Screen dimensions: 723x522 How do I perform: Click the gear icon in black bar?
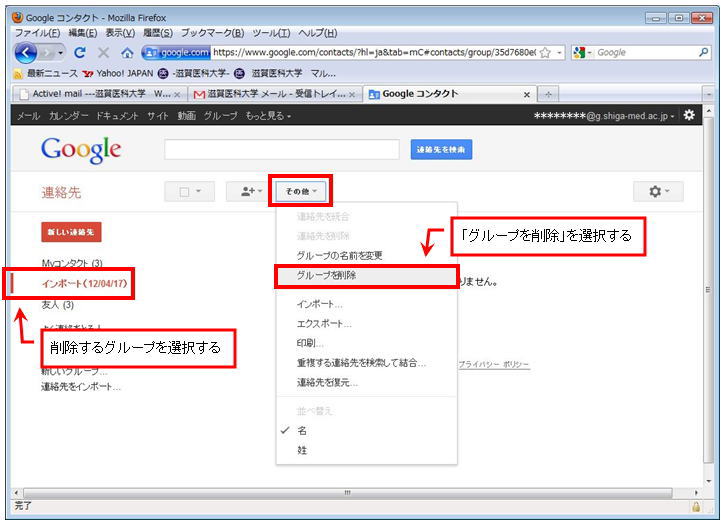pyautogui.click(x=689, y=115)
